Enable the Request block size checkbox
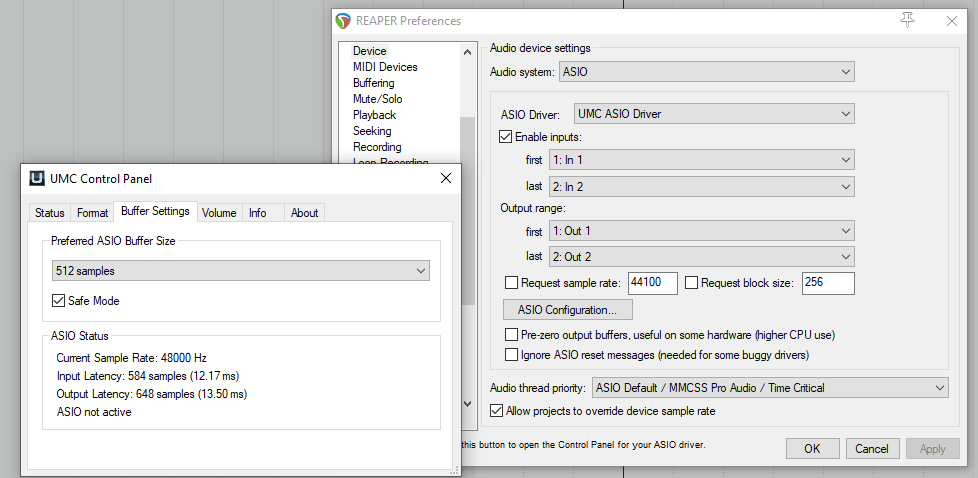978x478 pixels. [691, 283]
